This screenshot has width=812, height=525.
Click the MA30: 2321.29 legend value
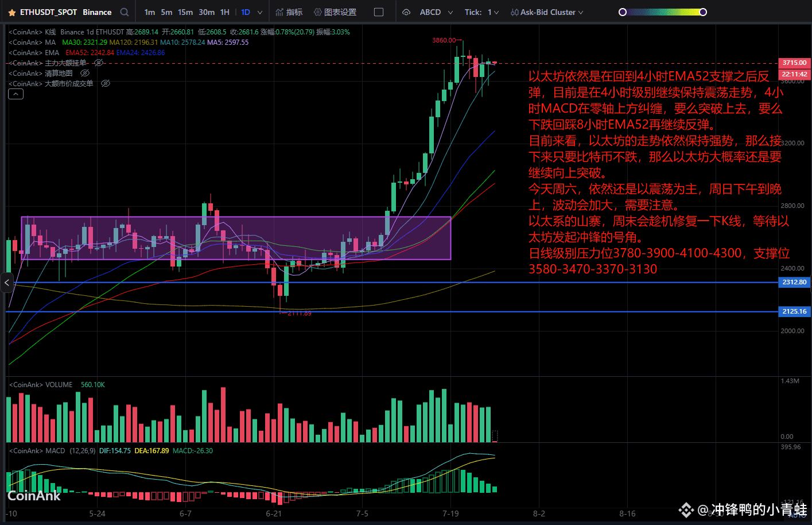pos(84,43)
